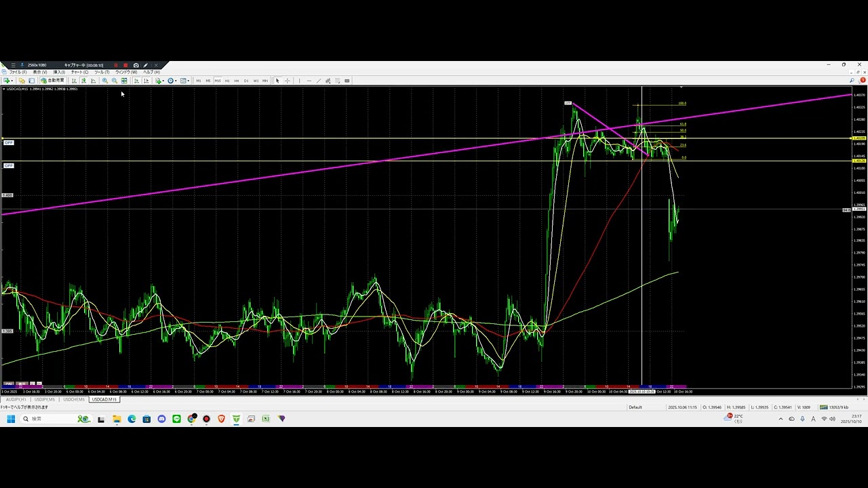868x488 pixels.
Task: Select the crosshair cursor tool
Action: [x=288, y=81]
